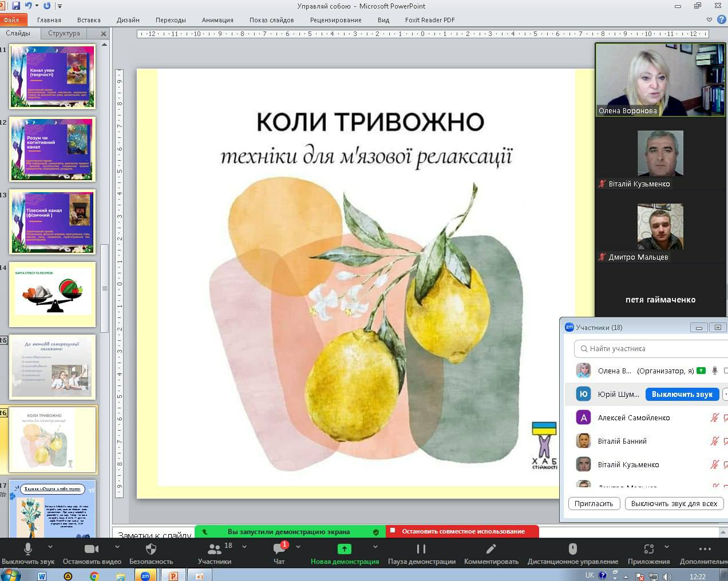This screenshot has width=728, height=581.
Task: Expand the arrow next to Участники
Action: pyautogui.click(x=244, y=547)
